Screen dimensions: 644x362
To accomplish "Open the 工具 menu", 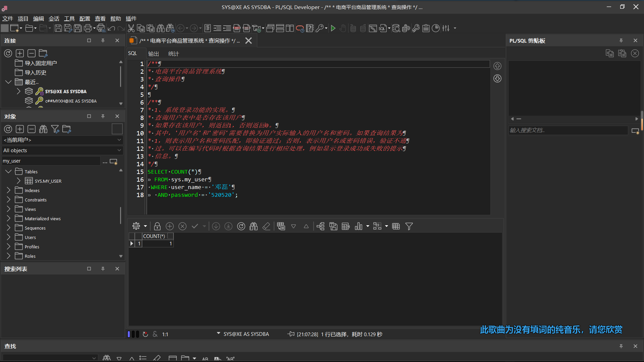I will click(69, 19).
